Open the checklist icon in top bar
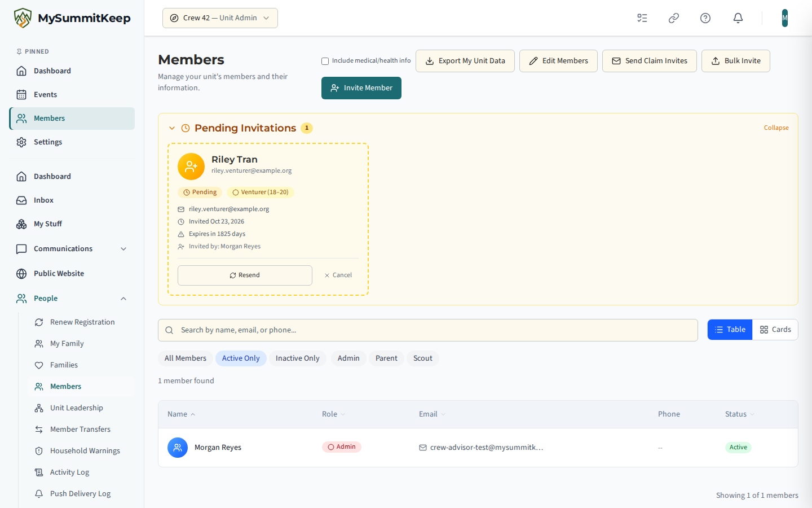This screenshot has width=812, height=508. pyautogui.click(x=642, y=18)
